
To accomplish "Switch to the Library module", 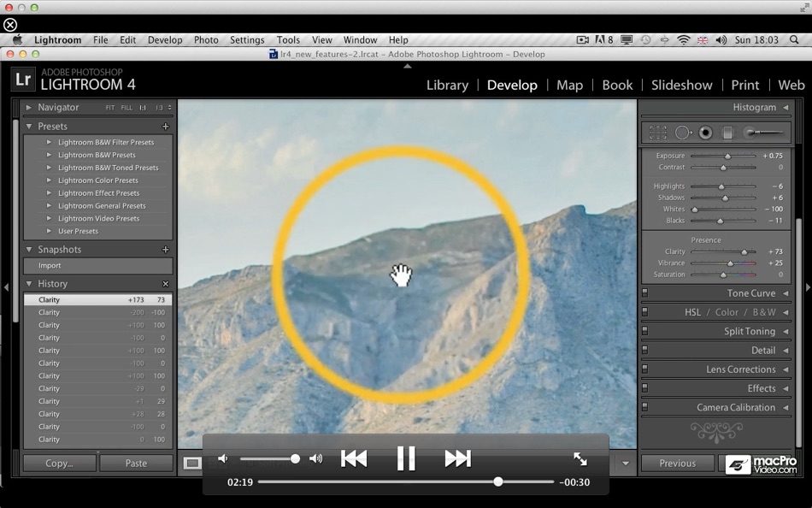I will [447, 85].
